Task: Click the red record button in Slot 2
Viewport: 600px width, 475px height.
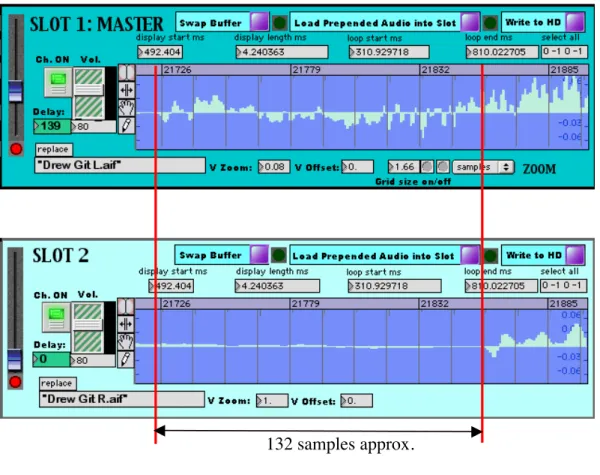Action: tap(15, 382)
